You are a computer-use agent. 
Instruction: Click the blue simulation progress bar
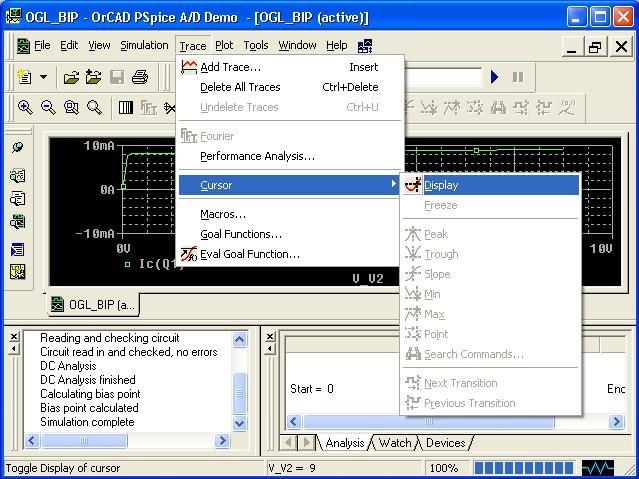(x=524, y=468)
